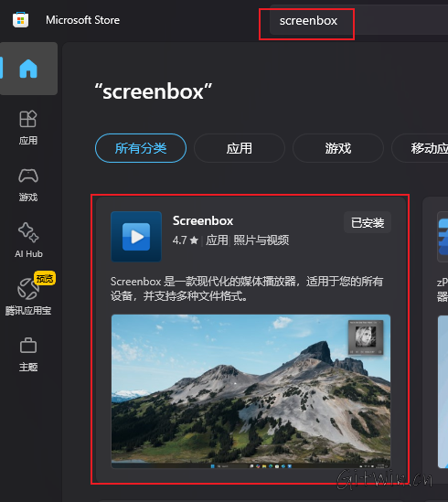
Task: Open the Screenbox title link
Action: click(203, 220)
